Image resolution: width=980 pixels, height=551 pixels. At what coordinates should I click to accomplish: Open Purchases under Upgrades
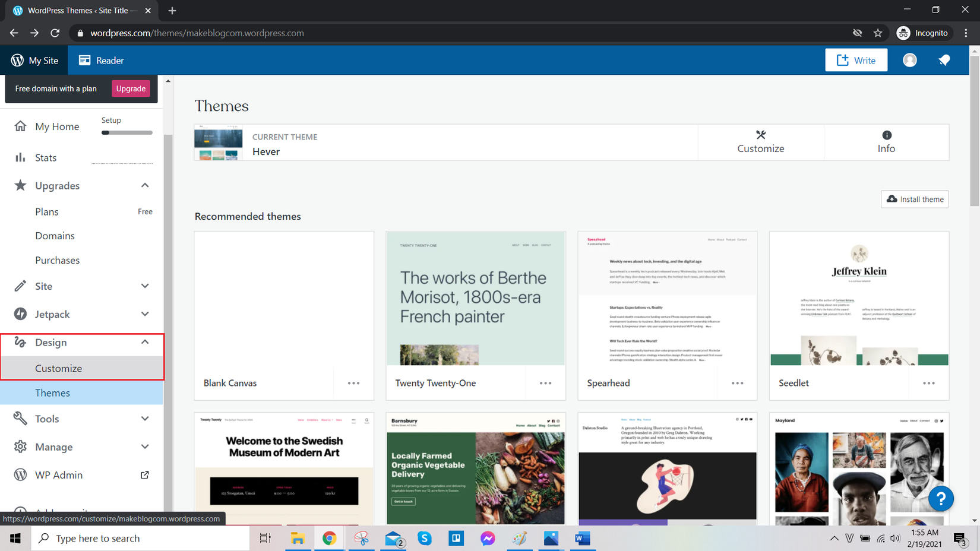pos(57,260)
